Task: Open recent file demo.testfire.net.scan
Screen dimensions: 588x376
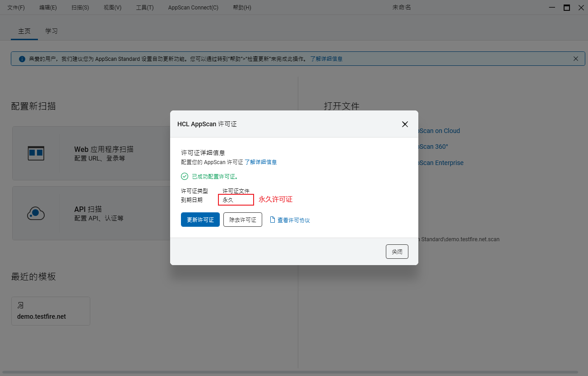Action: pyautogui.click(x=459, y=239)
